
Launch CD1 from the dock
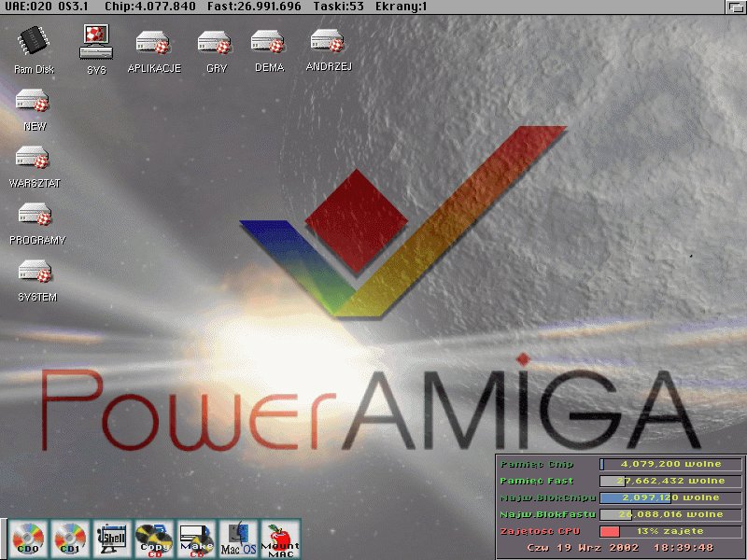pyautogui.click(x=70, y=539)
